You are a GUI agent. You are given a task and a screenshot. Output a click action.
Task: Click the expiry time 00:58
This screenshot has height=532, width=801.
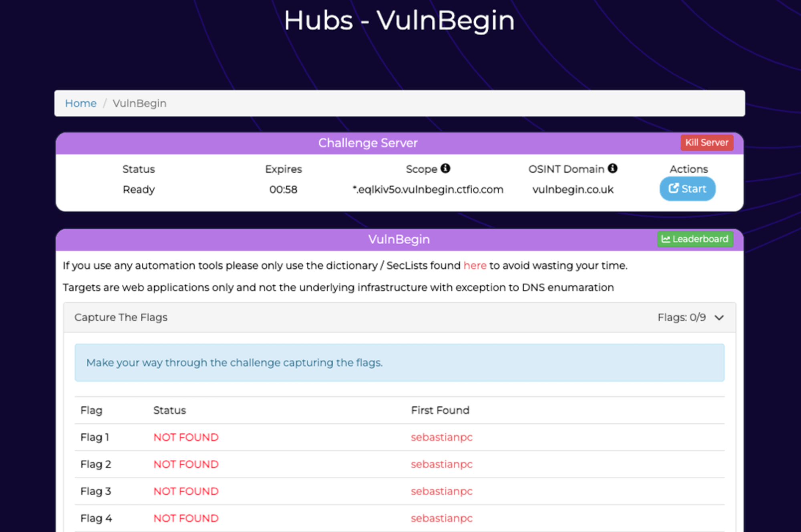(283, 189)
